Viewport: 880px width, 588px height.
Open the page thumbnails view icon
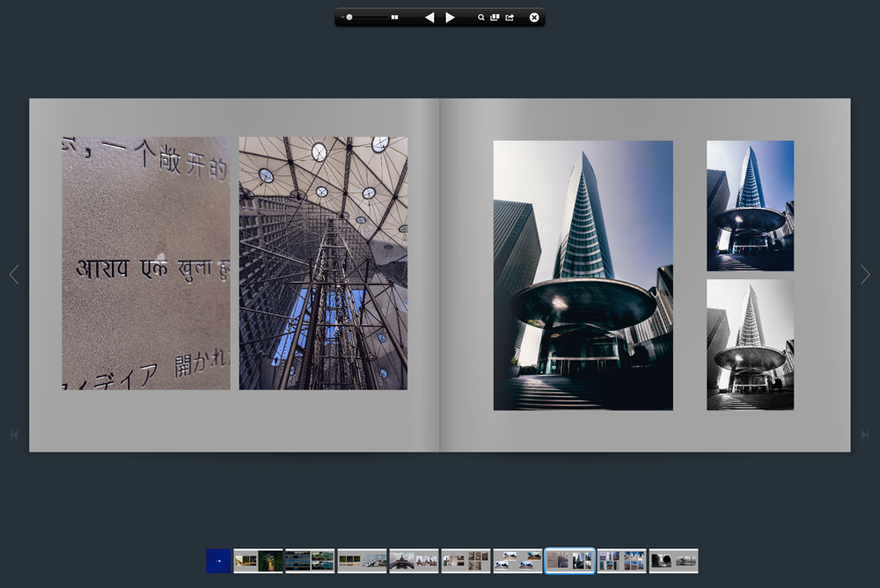click(x=495, y=18)
